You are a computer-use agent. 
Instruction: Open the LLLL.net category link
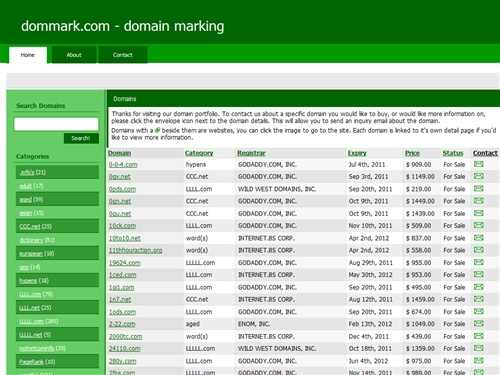click(x=29, y=308)
